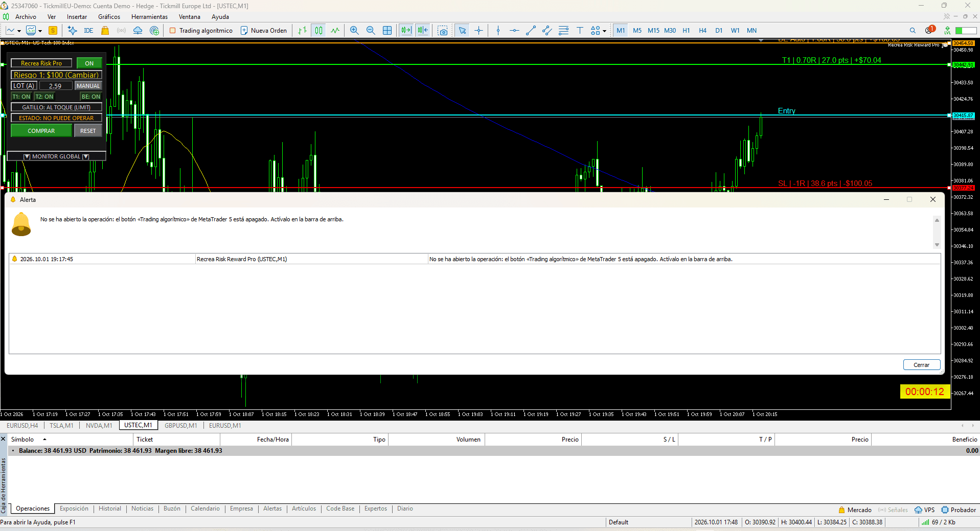Click Nueva Orden in toolbar

[x=264, y=31]
